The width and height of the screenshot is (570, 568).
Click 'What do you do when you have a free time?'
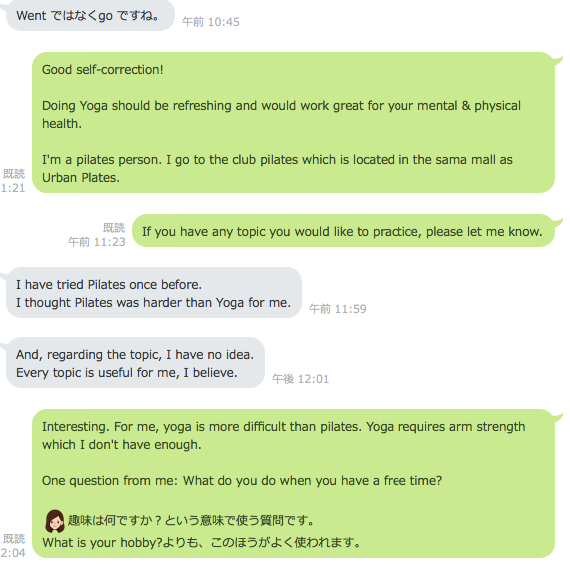(312, 481)
